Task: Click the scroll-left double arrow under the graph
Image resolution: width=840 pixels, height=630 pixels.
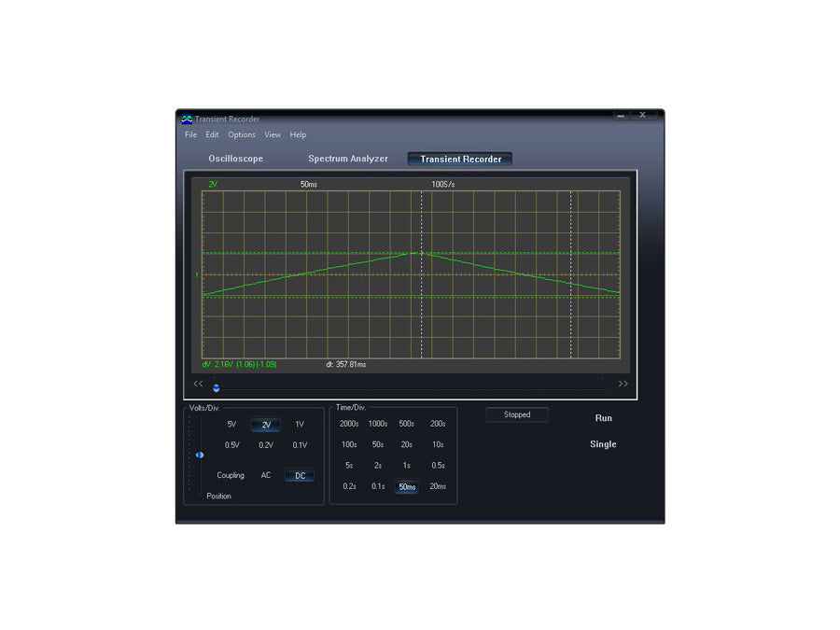Action: pyautogui.click(x=198, y=384)
